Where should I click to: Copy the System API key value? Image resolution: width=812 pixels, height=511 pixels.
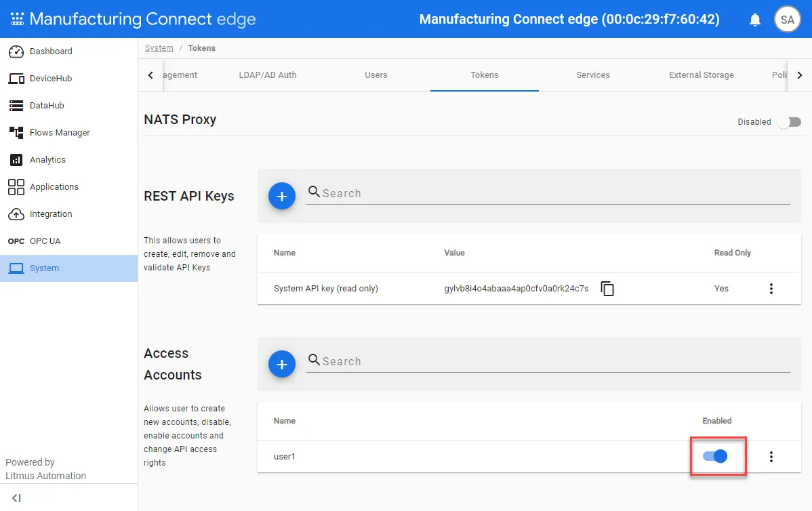pyautogui.click(x=607, y=289)
